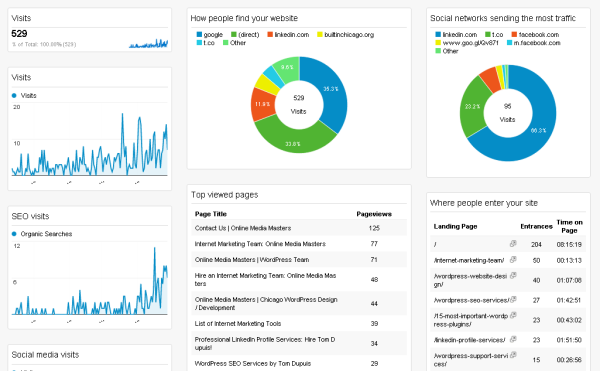Image resolution: width=600 pixels, height=371 pixels.
Task: Select the Contact Us | Online Media Masters row
Action: [299, 228]
